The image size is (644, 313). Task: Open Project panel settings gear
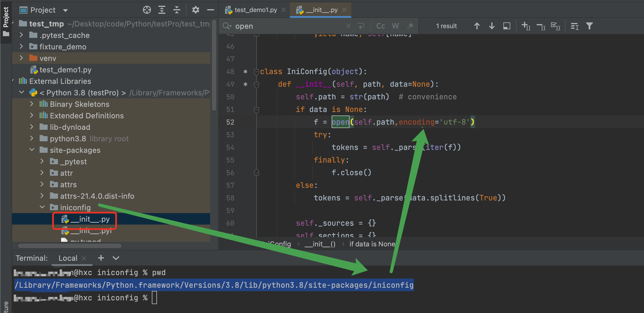196,10
